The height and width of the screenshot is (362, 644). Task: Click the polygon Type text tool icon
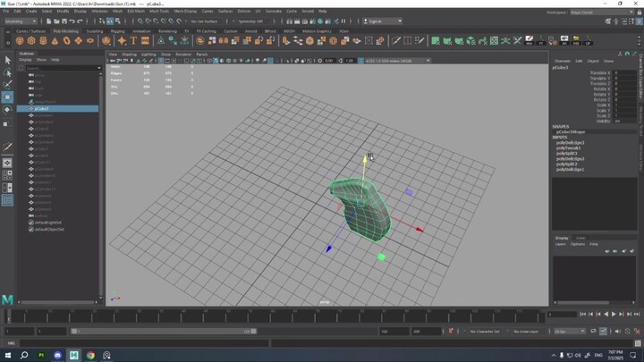(133, 40)
